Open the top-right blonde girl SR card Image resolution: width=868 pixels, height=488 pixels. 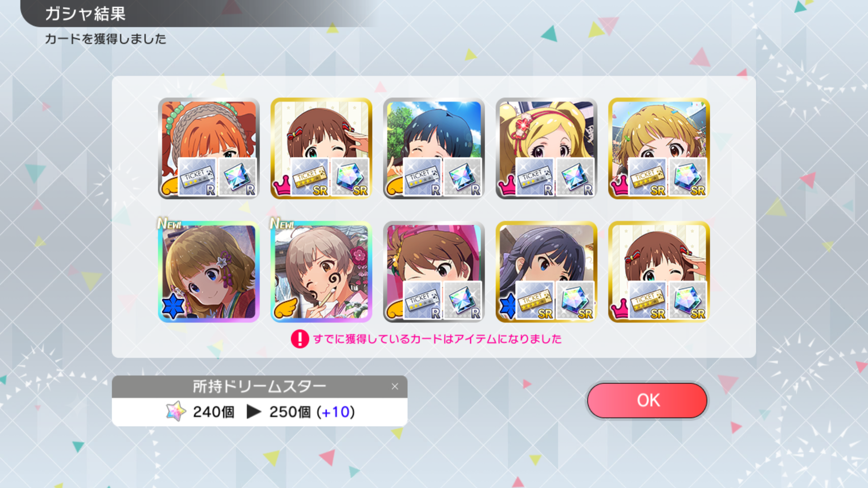point(659,148)
